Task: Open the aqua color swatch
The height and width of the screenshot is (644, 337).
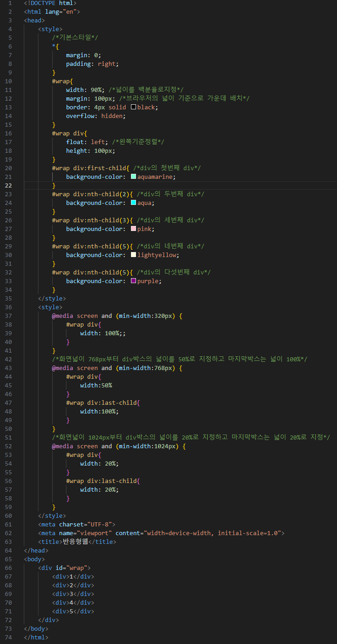Action: click(x=133, y=203)
